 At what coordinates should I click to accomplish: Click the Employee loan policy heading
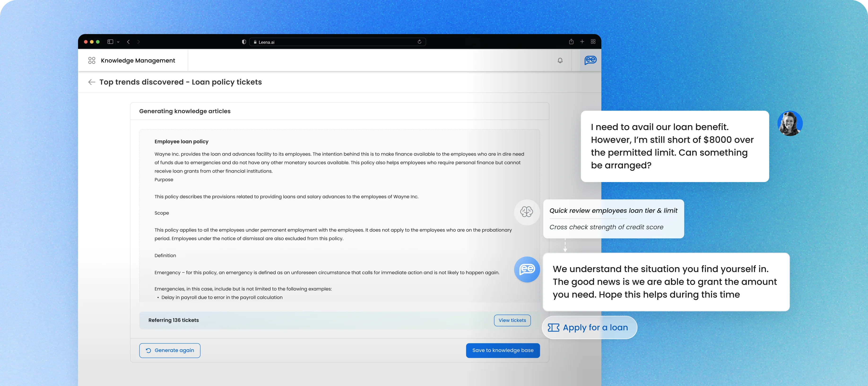(x=181, y=141)
